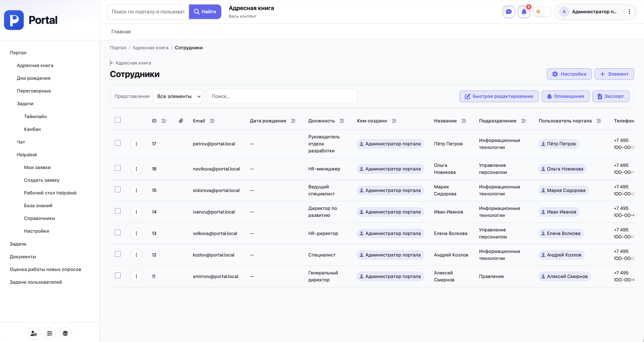
Task: Open row actions menu for petrov@portal.local
Action: tap(136, 144)
